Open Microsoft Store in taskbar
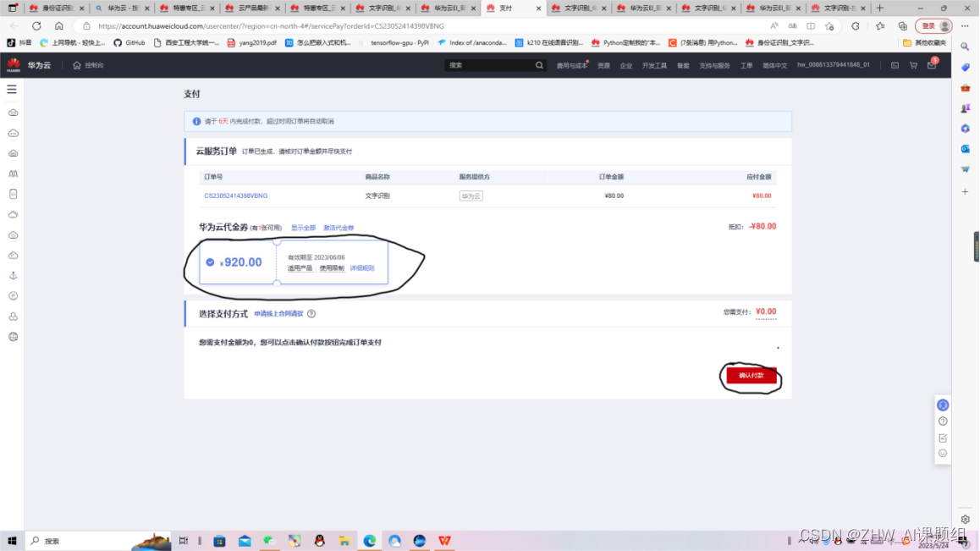Viewport: 980px width, 551px height. point(219,540)
